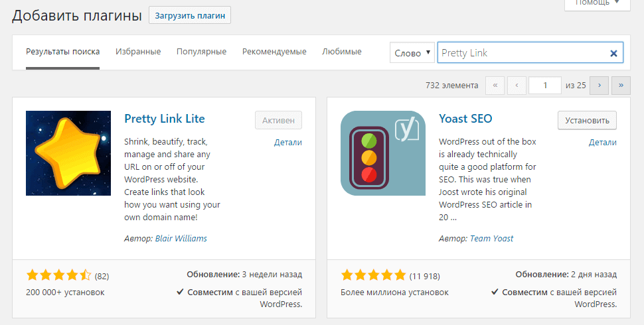Switch to Любимые tab
Image resolution: width=644 pixels, height=325 pixels.
[342, 52]
